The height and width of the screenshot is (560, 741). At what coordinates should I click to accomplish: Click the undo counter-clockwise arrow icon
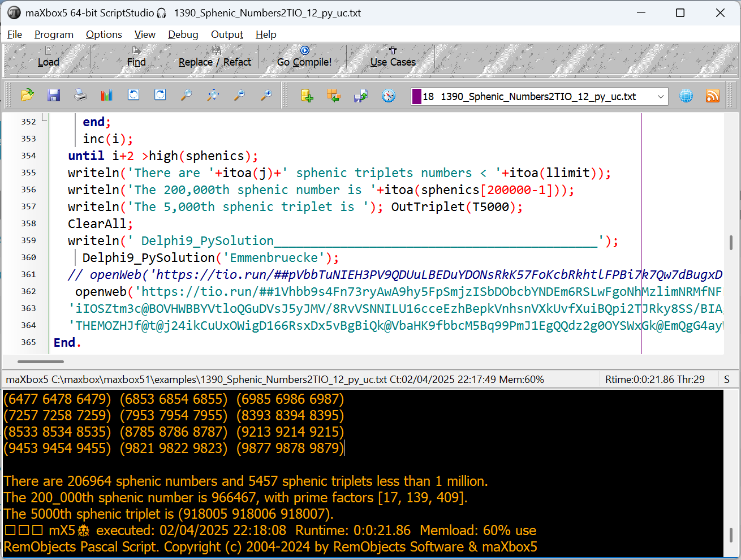click(133, 95)
